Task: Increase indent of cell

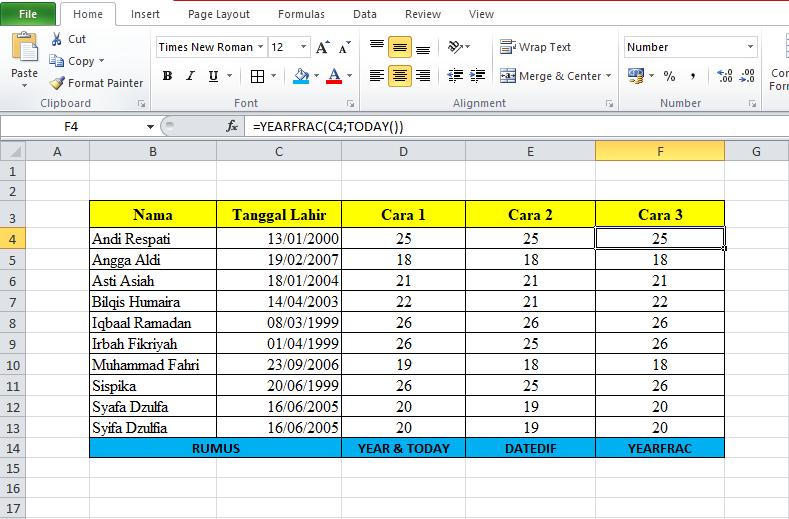Action: pos(477,76)
